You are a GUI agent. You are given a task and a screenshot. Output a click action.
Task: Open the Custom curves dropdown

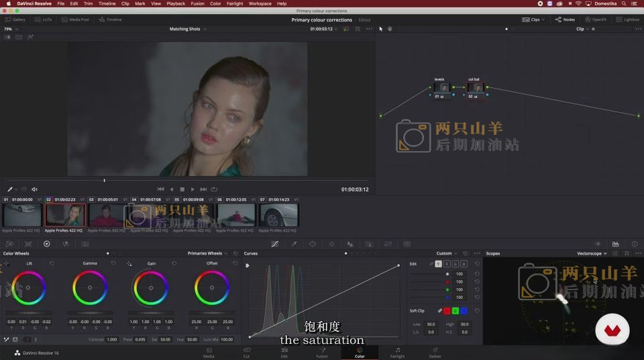point(446,253)
